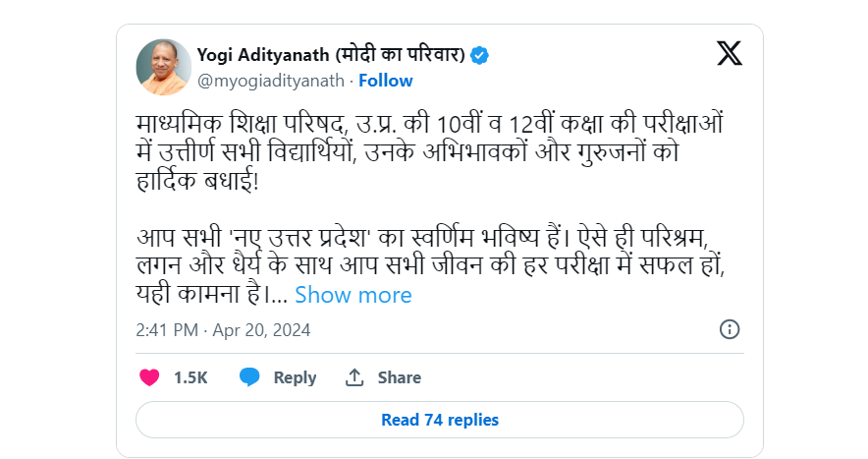This screenshot has width=868, height=459.
Task: Expand tweet with Show more
Action: 353,295
